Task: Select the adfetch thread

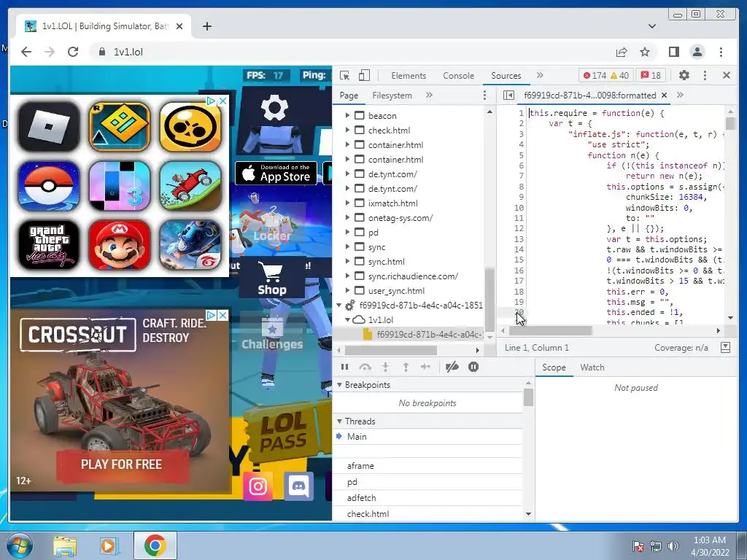Action: [x=361, y=497]
